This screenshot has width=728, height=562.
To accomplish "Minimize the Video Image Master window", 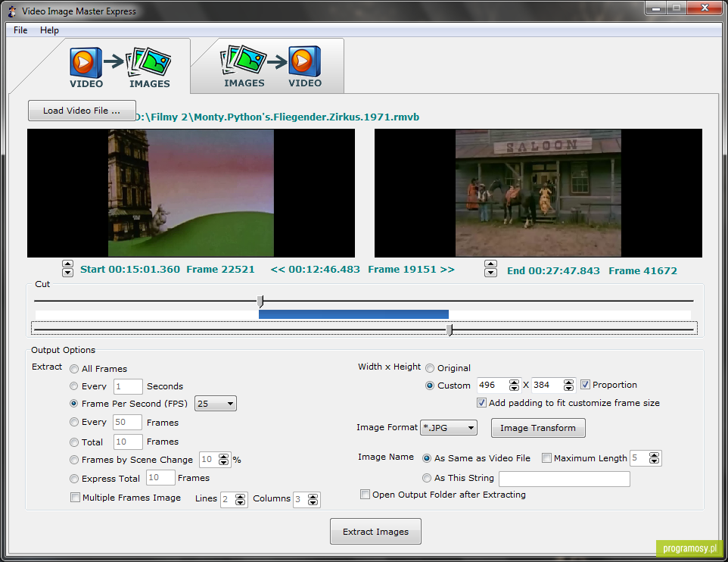I will coord(655,8).
